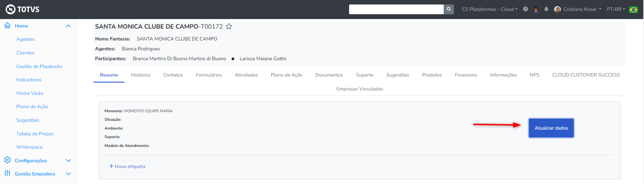Open the NPS tab
Screen dimensions: 644x184
pyautogui.click(x=535, y=75)
